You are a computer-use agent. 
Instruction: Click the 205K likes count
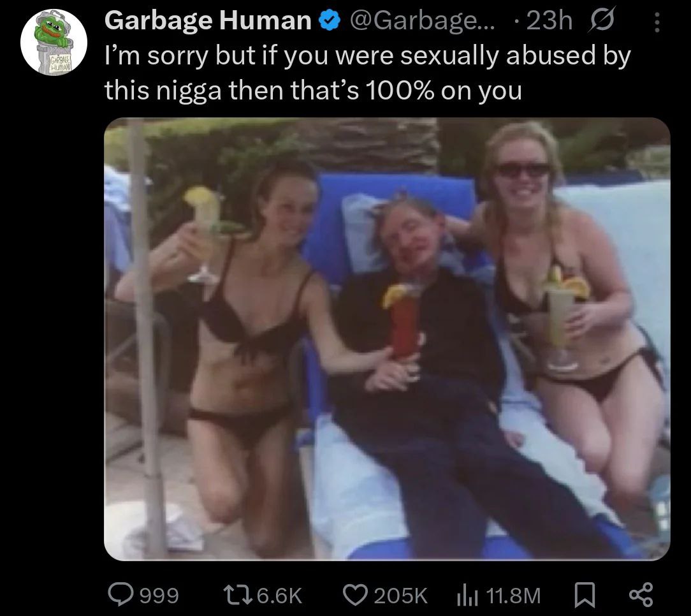pos(400,596)
